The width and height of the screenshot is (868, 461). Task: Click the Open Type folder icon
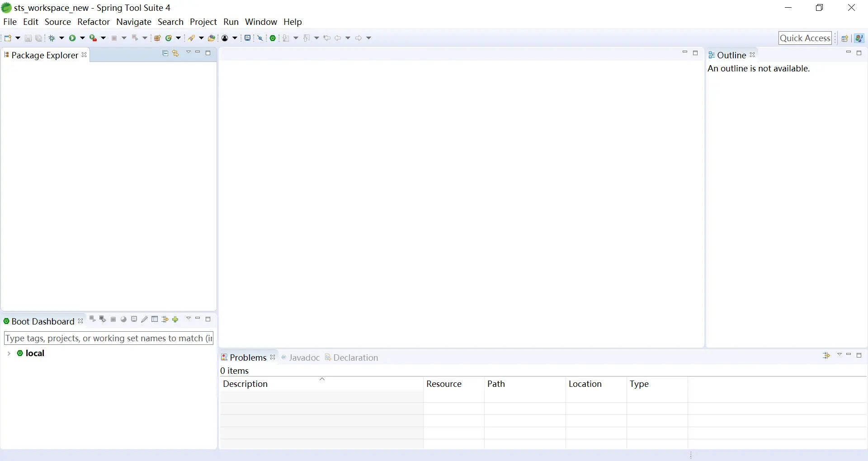click(212, 38)
